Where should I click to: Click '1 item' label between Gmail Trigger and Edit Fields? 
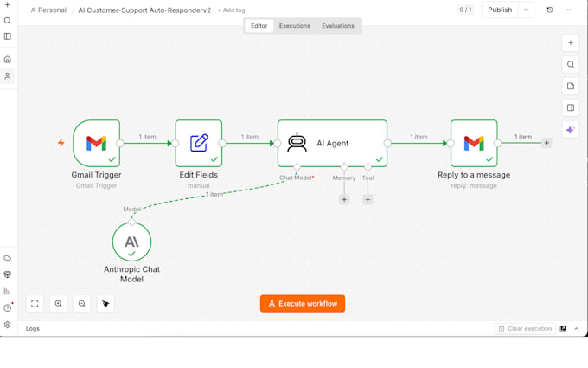147,137
